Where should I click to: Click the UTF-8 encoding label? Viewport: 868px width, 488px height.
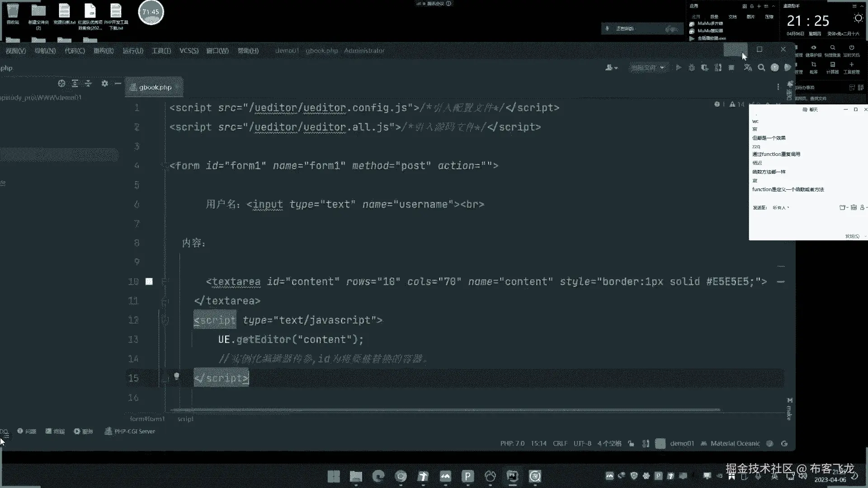[582, 444]
